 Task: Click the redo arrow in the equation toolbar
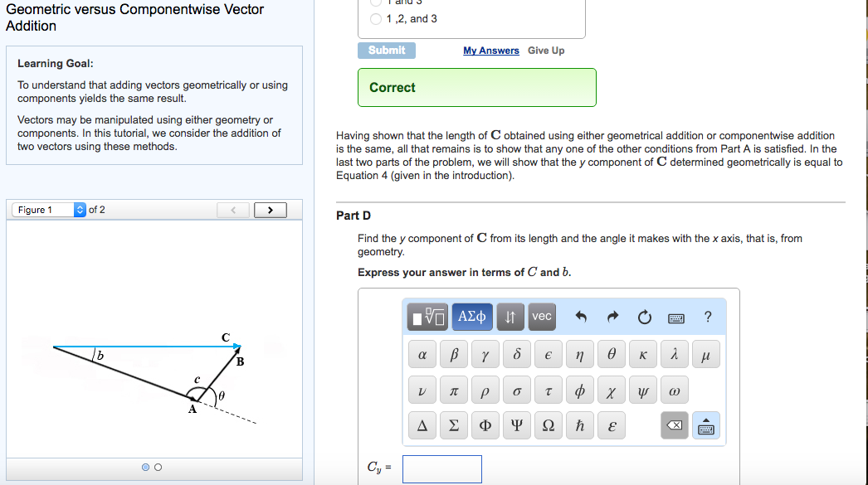(x=612, y=316)
